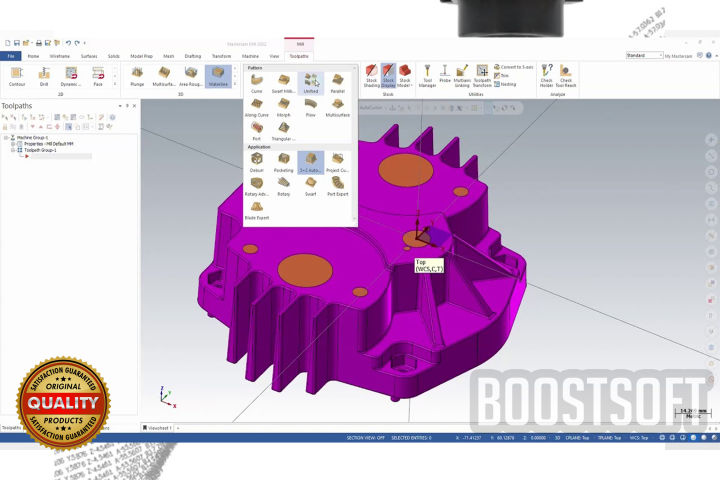Pick the Swarf application toolpath
This screenshot has height=480, width=720.
311,186
